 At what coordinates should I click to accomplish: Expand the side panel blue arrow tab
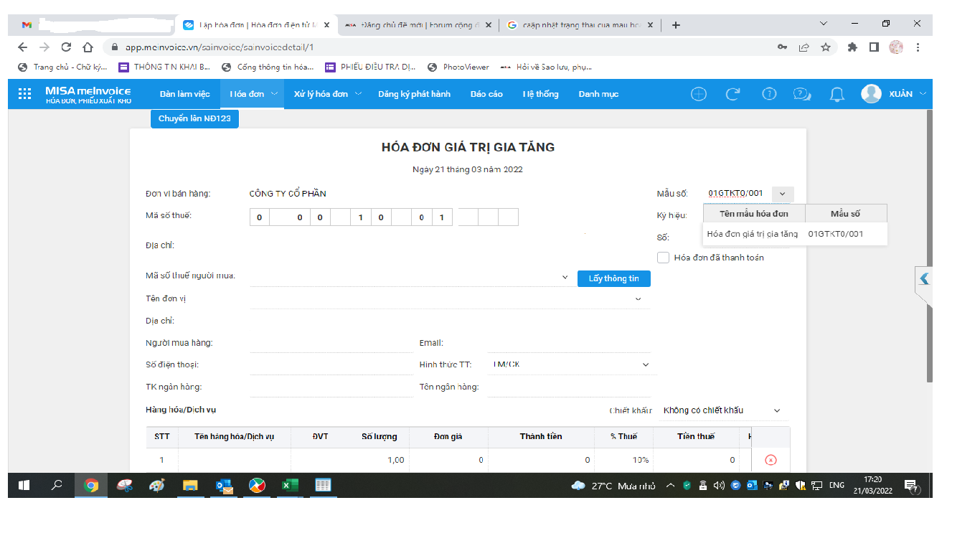click(x=924, y=279)
